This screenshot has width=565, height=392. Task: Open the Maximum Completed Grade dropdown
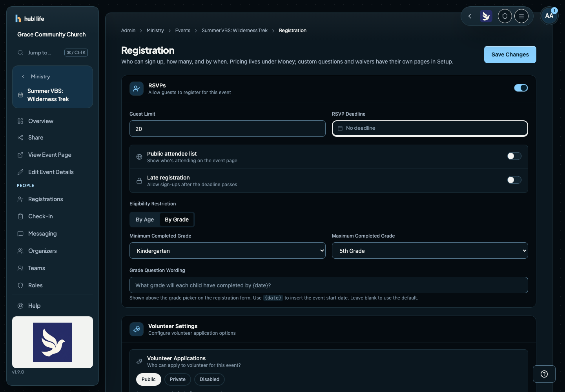click(430, 250)
